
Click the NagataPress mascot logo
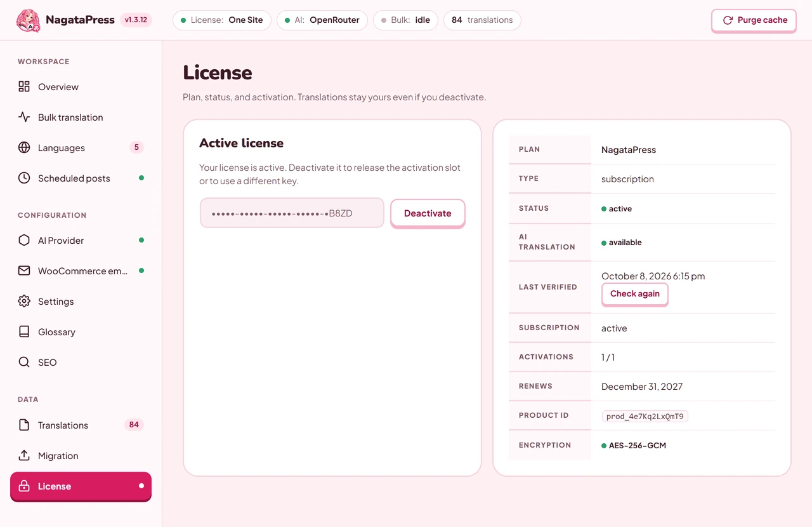click(28, 20)
